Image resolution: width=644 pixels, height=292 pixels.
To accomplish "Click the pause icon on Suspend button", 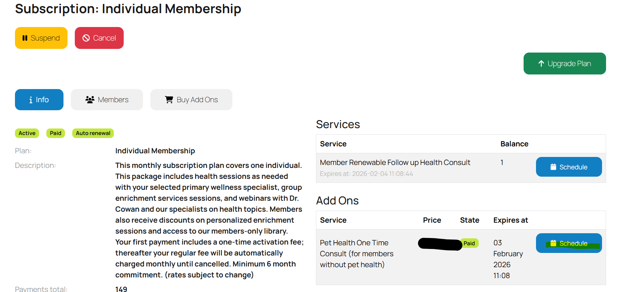I will point(25,38).
